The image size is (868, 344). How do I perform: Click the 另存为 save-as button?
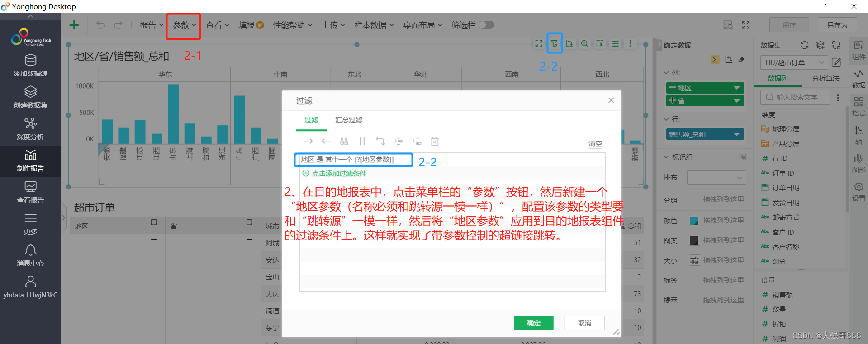click(x=837, y=25)
